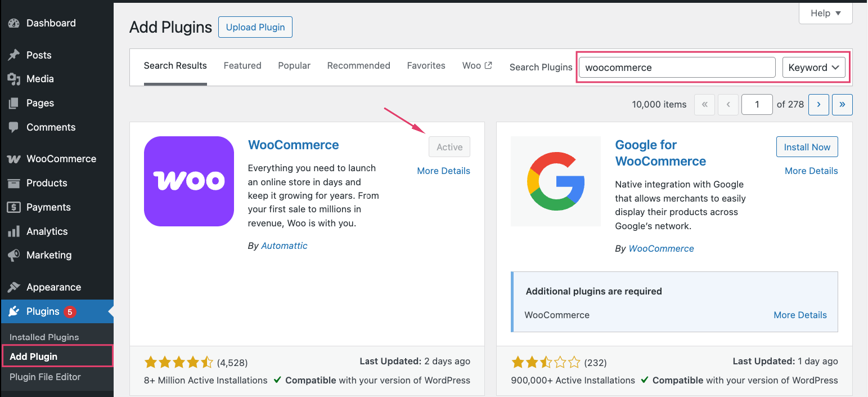The width and height of the screenshot is (868, 397).
Task: Click the Upload Plugin button
Action: coord(255,27)
